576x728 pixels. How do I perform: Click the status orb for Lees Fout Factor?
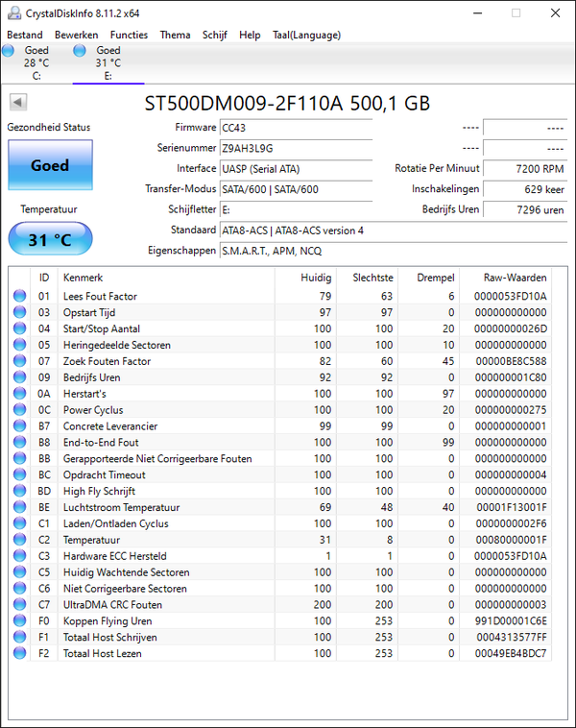[20, 297]
